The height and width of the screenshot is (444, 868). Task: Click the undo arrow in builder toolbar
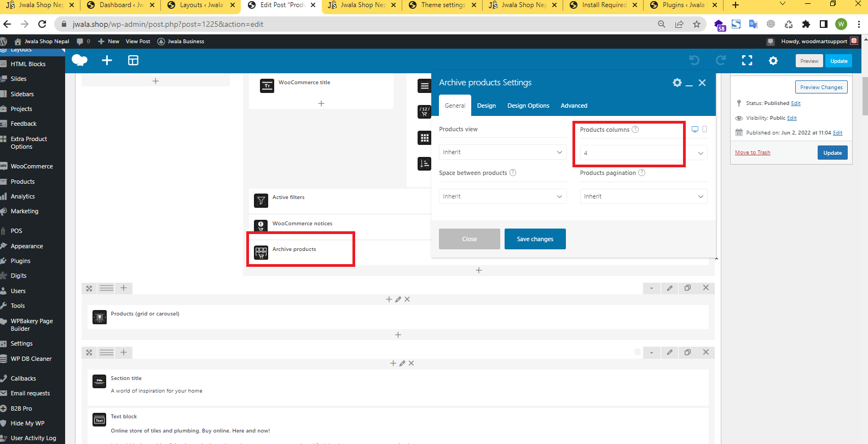[x=695, y=60]
